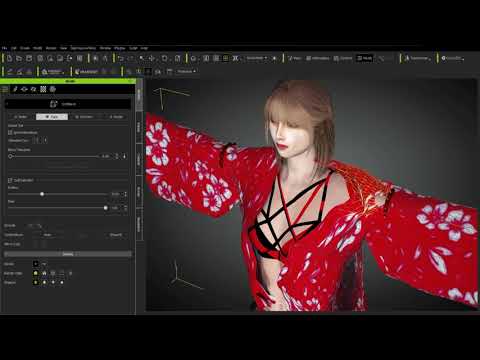Click the Mirror Tolerance value field
The height and width of the screenshot is (360, 480).
click(x=106, y=156)
